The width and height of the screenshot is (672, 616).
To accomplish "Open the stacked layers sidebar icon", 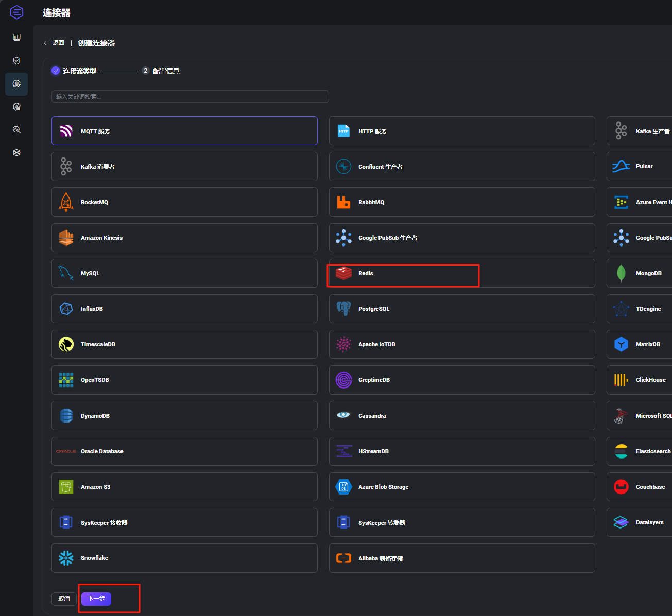I will (x=16, y=152).
